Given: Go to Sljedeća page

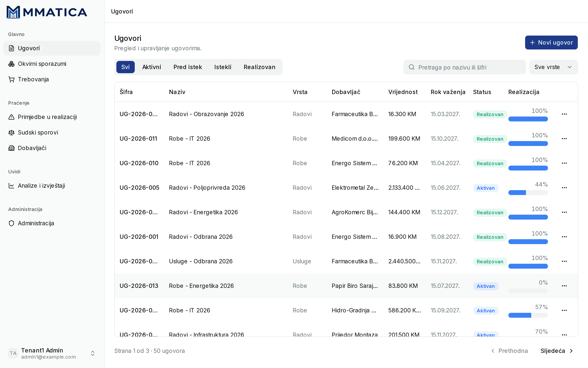Looking at the screenshot, I should 557,351.
